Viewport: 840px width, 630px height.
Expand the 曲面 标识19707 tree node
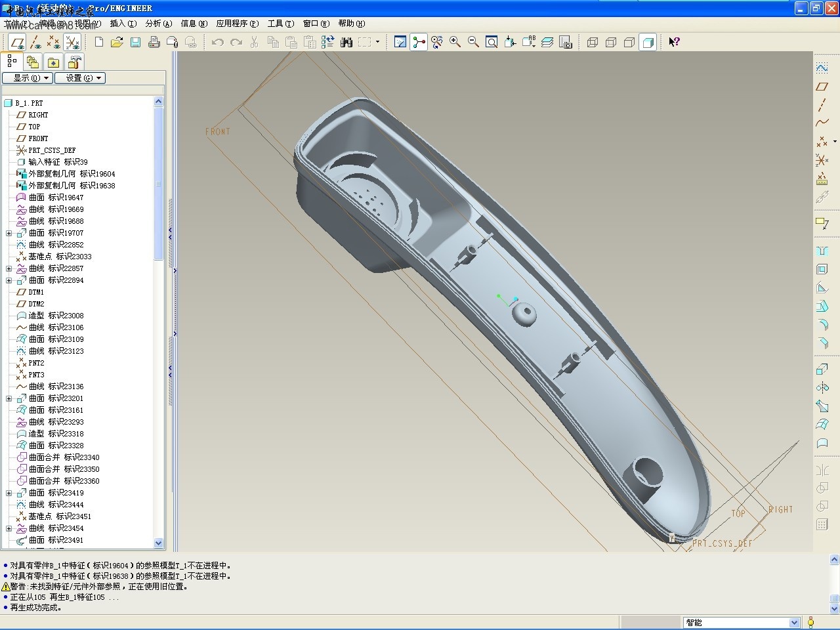pyautogui.click(x=9, y=233)
